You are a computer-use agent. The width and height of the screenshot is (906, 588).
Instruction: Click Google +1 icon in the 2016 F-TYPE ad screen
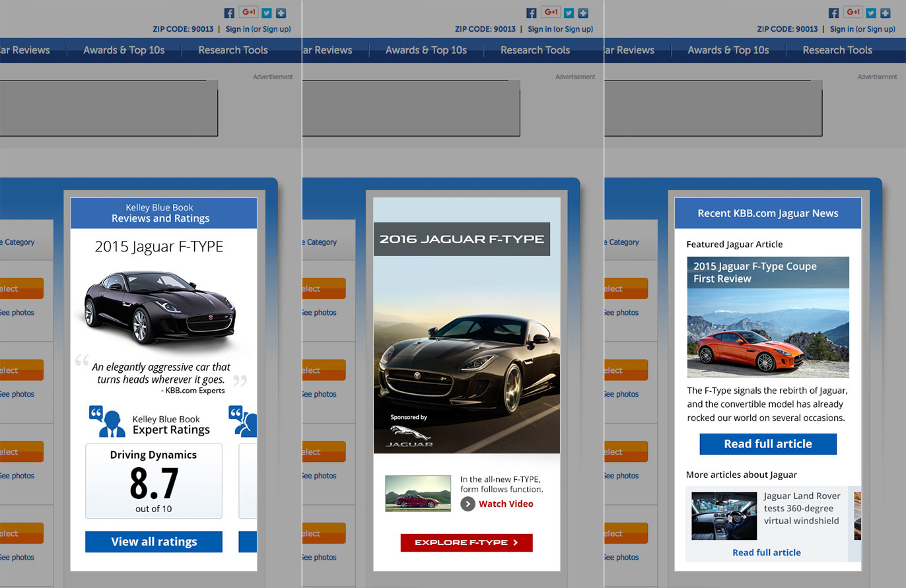pyautogui.click(x=551, y=12)
